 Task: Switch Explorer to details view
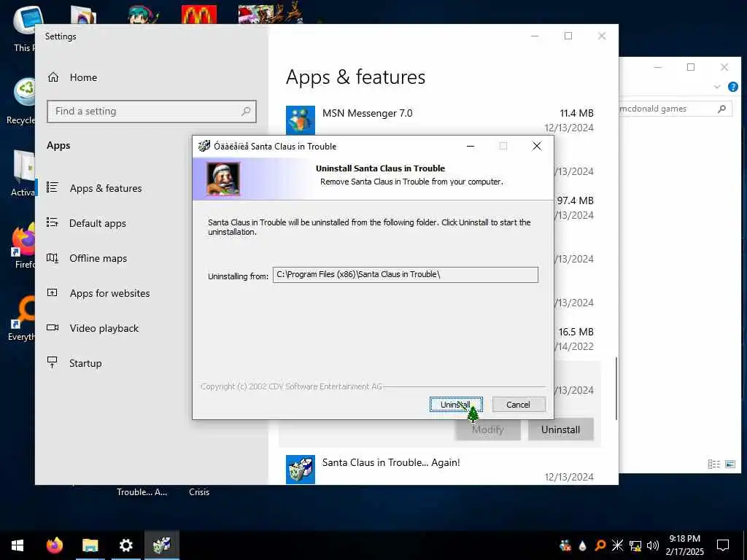pos(713,464)
